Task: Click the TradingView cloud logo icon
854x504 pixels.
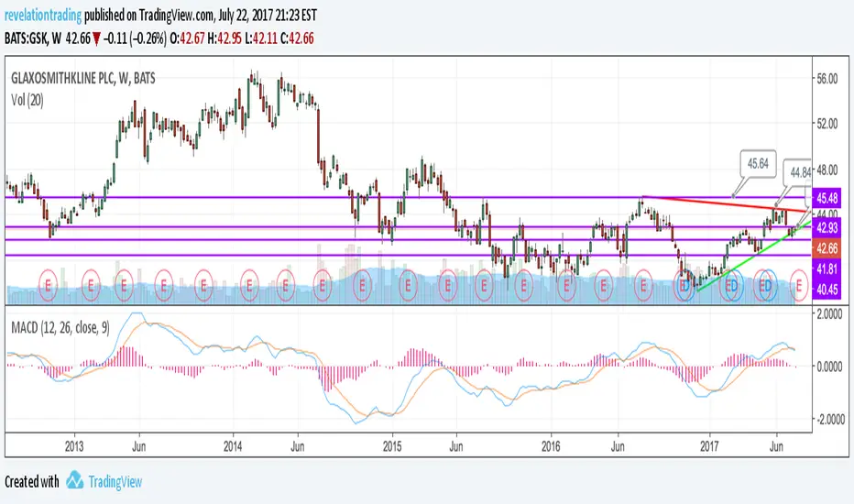Action: pyautogui.click(x=75, y=480)
